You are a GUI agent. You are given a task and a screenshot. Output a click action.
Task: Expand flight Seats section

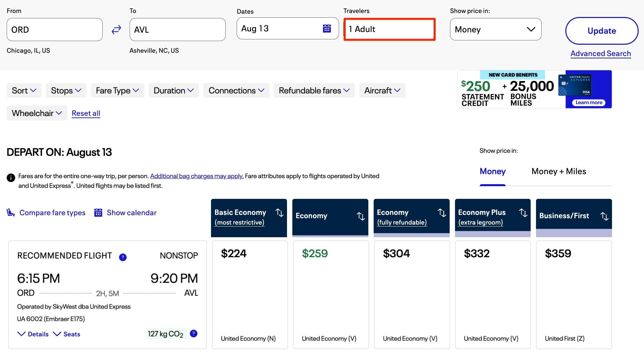(x=67, y=334)
